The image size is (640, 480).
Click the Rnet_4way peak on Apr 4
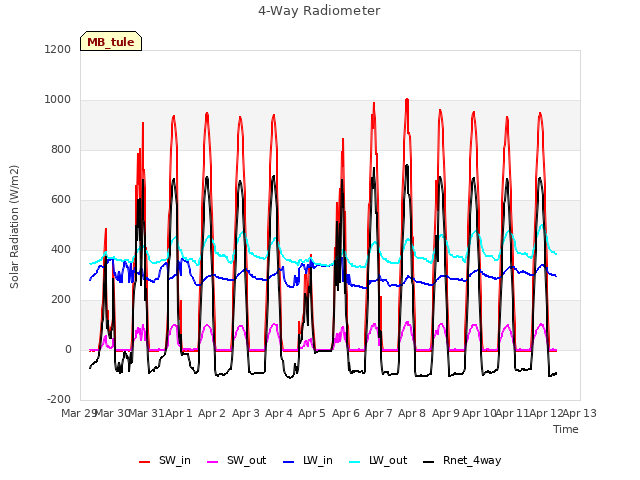(x=273, y=176)
